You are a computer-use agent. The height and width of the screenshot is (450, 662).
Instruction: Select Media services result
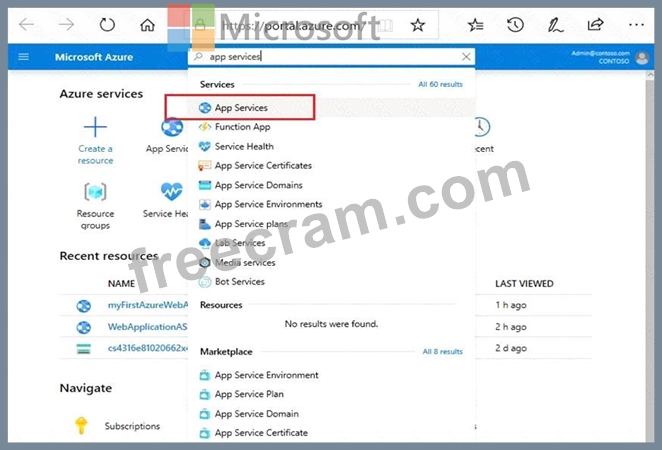[x=331, y=263]
